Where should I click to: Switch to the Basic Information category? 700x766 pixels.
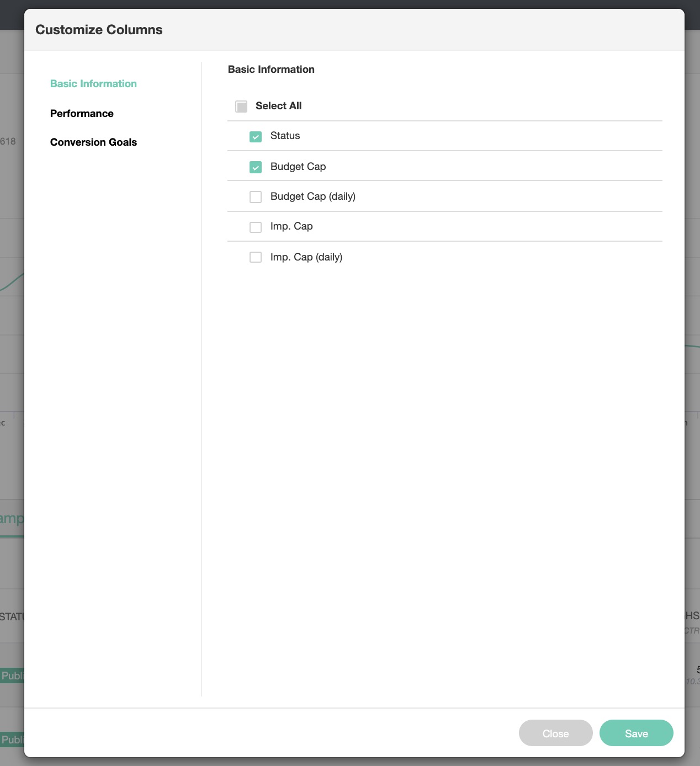coord(93,84)
